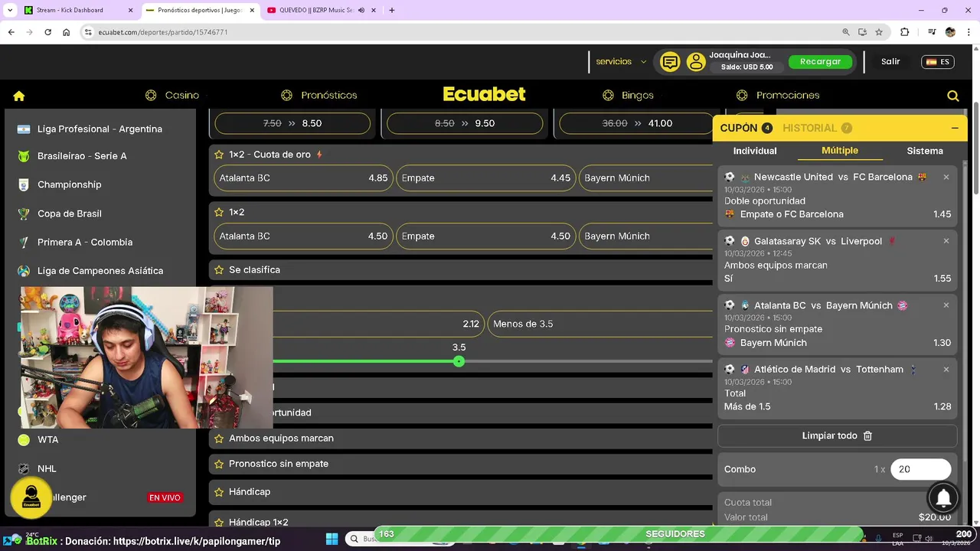Remove Galatasaray SK vs Liverpool bet

946,241
